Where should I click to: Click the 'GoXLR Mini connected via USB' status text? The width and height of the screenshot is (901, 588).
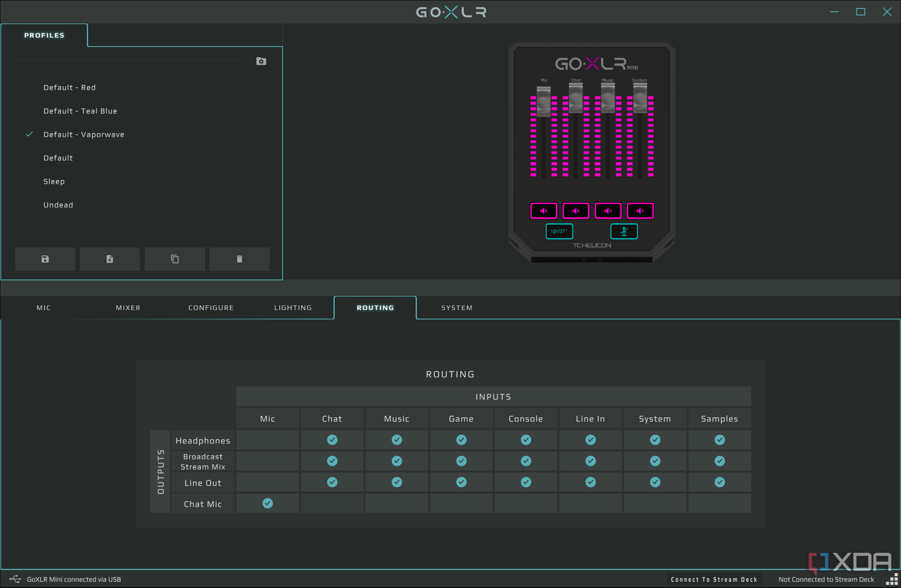click(74, 579)
